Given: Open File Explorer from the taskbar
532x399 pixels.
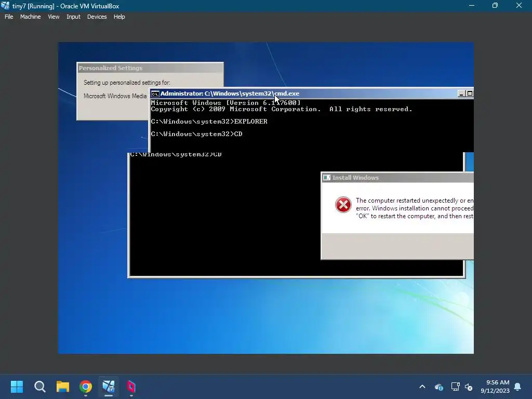Looking at the screenshot, I should 63,387.
